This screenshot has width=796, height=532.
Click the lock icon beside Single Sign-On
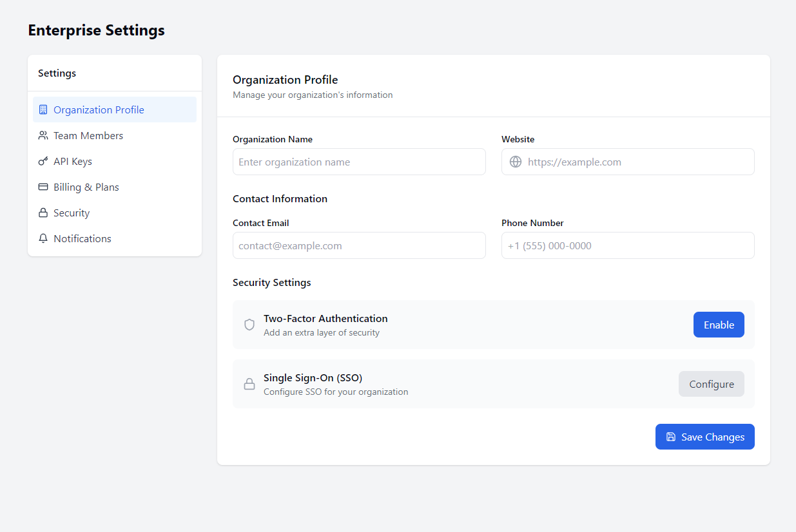point(249,384)
